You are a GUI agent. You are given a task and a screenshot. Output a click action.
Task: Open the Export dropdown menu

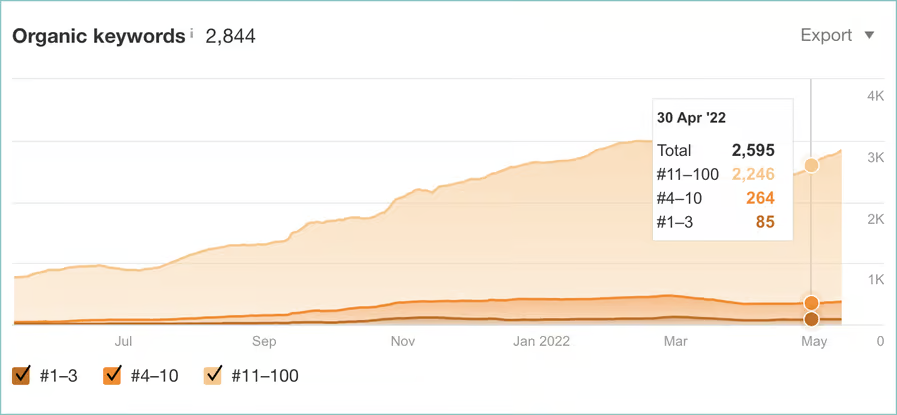pyautogui.click(x=837, y=35)
